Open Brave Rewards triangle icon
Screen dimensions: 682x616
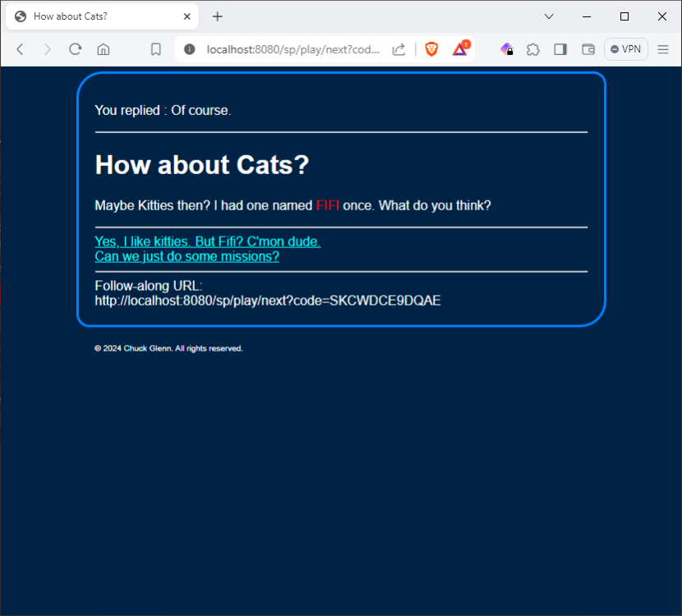coord(460,49)
